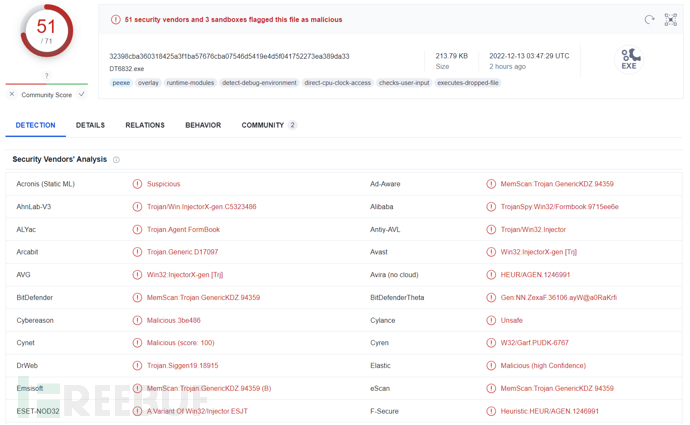Click the Gen:NN.ZexaF detection result

pyautogui.click(x=558, y=298)
